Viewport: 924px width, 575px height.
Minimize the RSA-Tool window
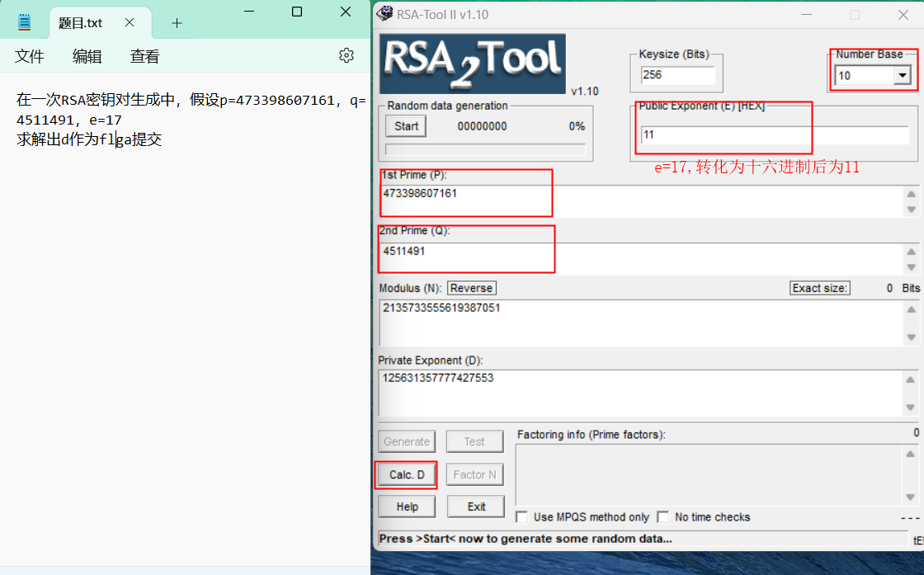pyautogui.click(x=807, y=15)
